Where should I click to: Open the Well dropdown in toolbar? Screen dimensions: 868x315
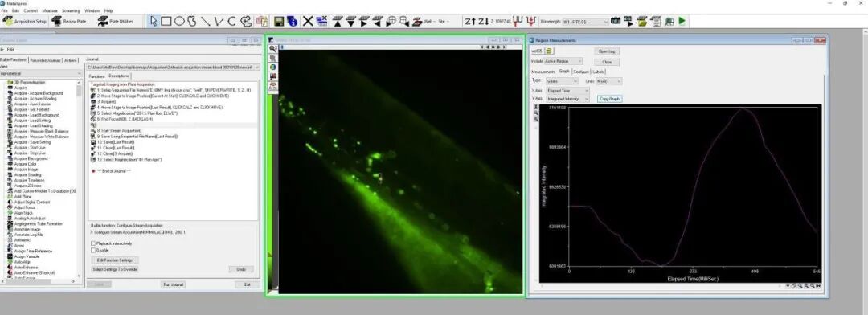[429, 22]
